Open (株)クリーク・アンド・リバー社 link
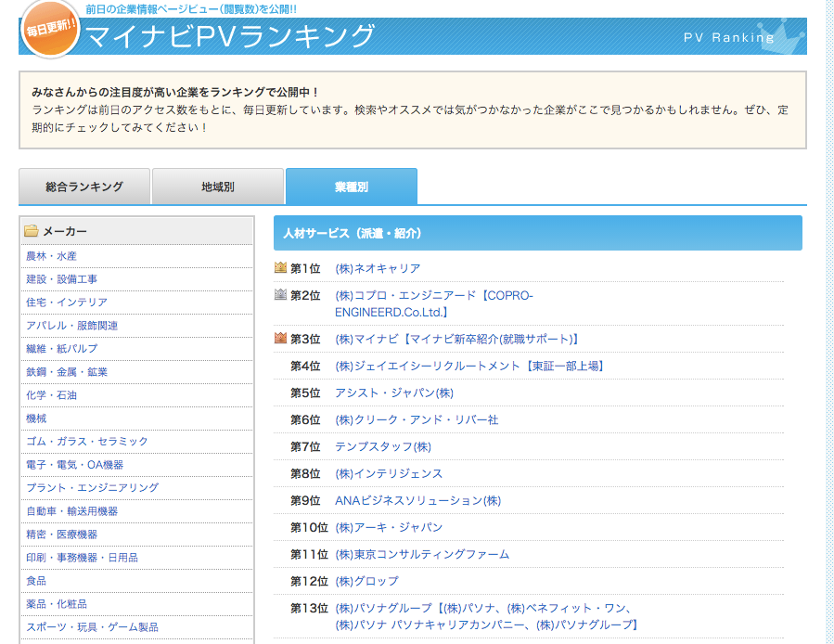The height and width of the screenshot is (644, 834). click(x=417, y=420)
